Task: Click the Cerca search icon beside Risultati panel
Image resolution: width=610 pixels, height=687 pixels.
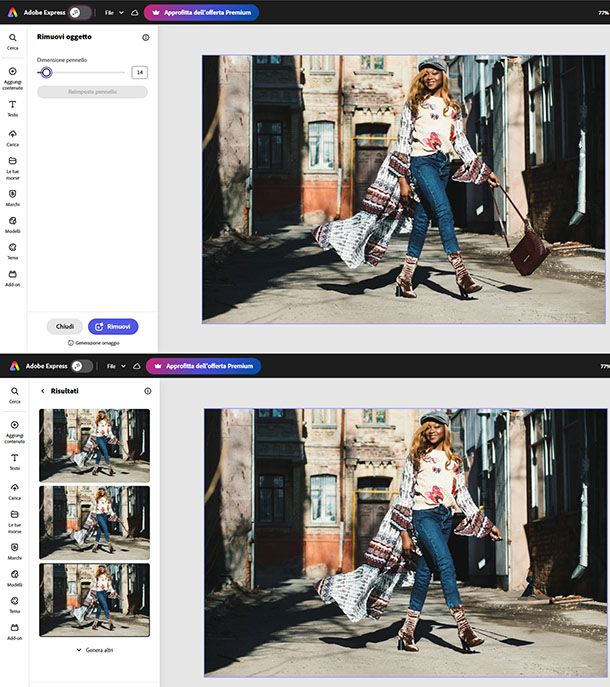Action: click(14, 395)
